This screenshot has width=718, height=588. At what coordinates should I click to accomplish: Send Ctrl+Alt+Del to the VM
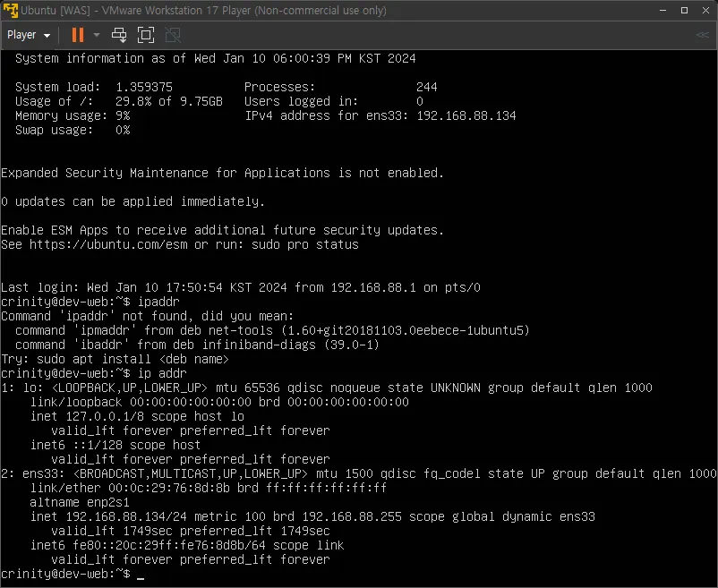[x=119, y=35]
